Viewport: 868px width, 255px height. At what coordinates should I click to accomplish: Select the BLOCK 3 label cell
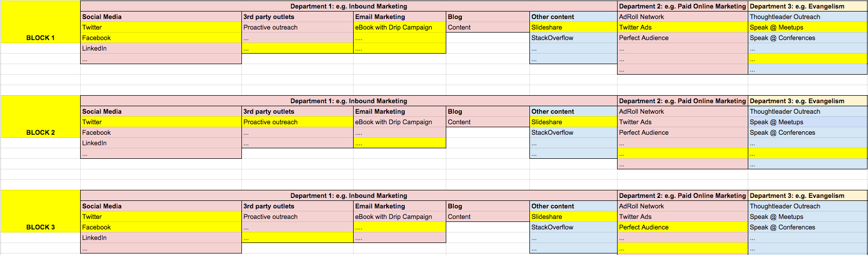pos(40,227)
